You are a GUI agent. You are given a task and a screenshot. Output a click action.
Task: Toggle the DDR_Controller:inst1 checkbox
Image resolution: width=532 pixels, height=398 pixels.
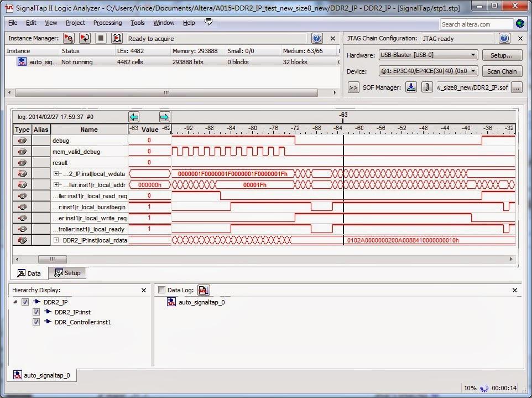click(x=36, y=323)
